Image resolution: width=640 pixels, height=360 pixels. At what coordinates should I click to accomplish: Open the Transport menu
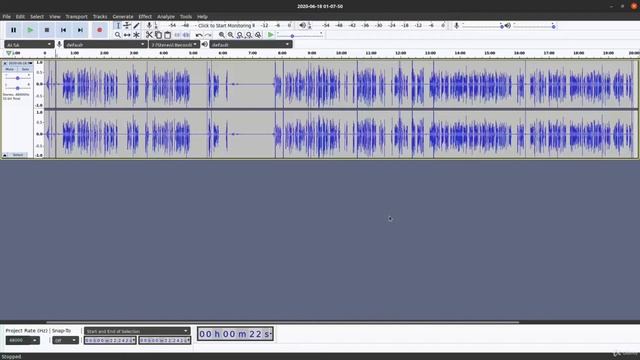76,17
